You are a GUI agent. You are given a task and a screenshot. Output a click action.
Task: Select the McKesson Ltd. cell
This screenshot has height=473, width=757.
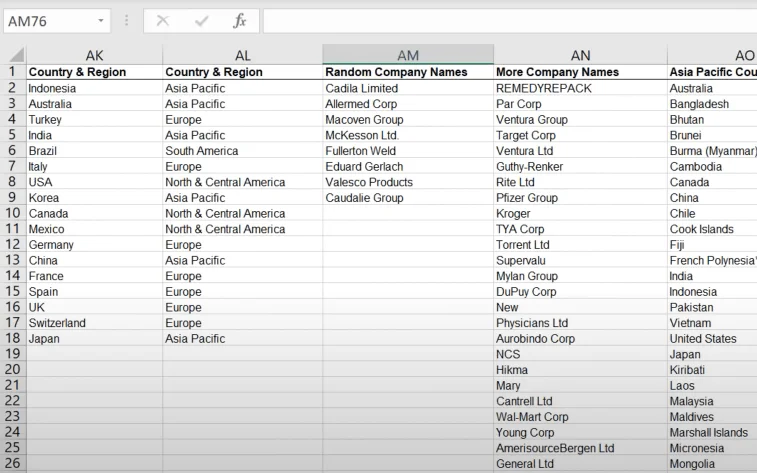pyautogui.click(x=408, y=135)
